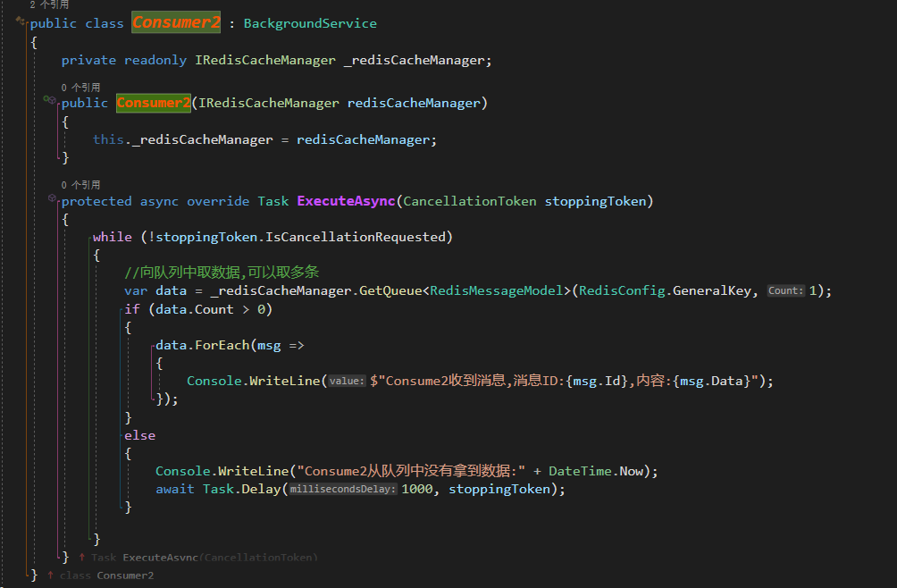Image resolution: width=897 pixels, height=588 pixels.
Task: Click the CancellationToken parameter type
Action: (470, 201)
